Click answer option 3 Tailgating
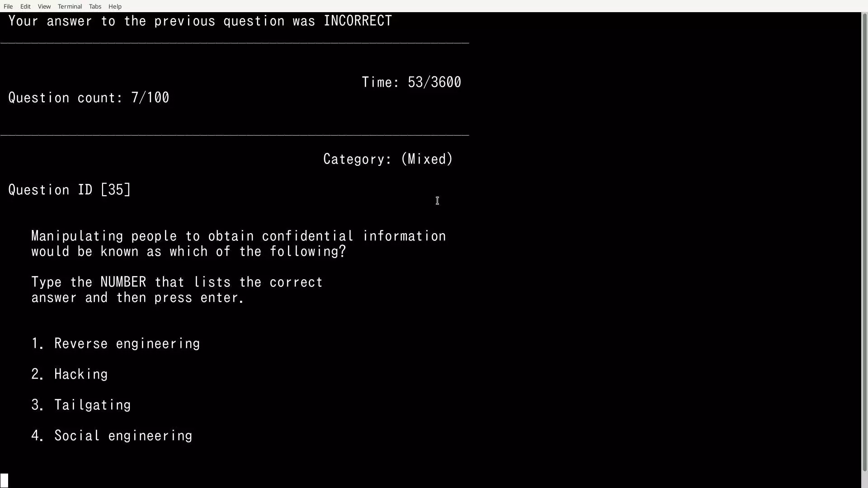The image size is (868, 488). point(92,405)
